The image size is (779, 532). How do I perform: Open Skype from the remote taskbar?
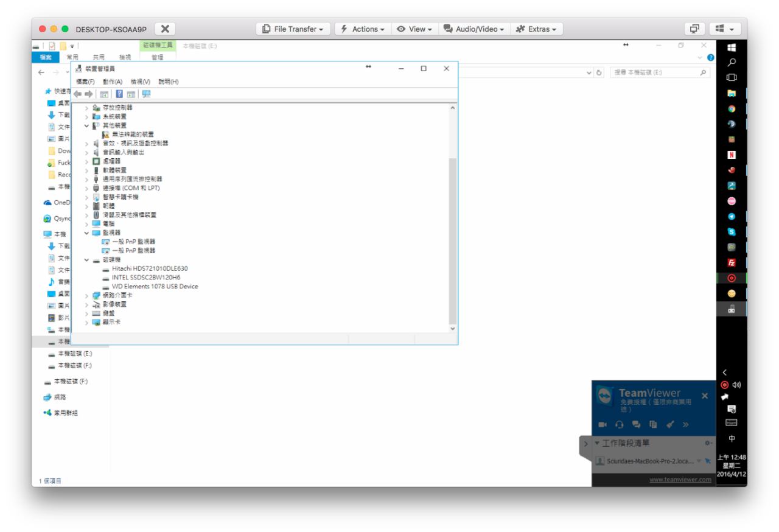[732, 233]
